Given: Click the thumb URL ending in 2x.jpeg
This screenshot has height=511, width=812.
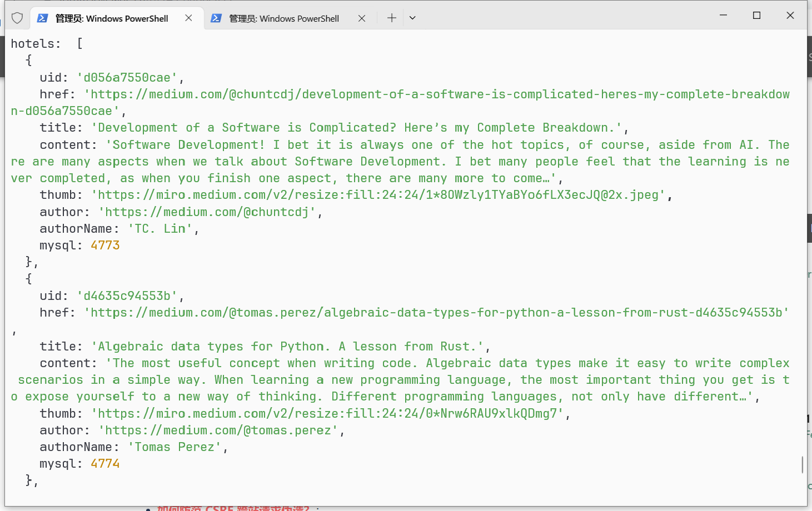Looking at the screenshot, I should click(x=378, y=195).
